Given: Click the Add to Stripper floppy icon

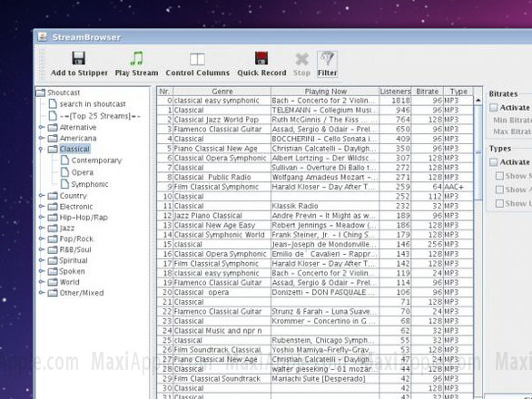Looking at the screenshot, I should (78, 58).
